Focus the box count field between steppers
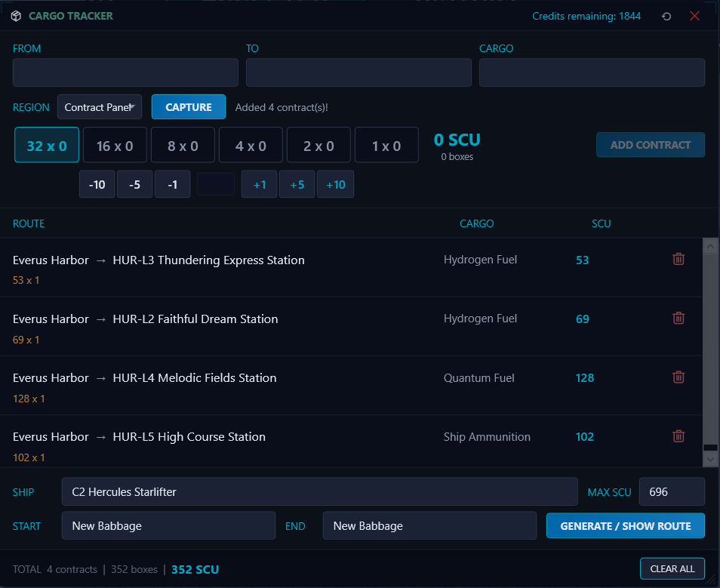720x588 pixels. pyautogui.click(x=216, y=184)
